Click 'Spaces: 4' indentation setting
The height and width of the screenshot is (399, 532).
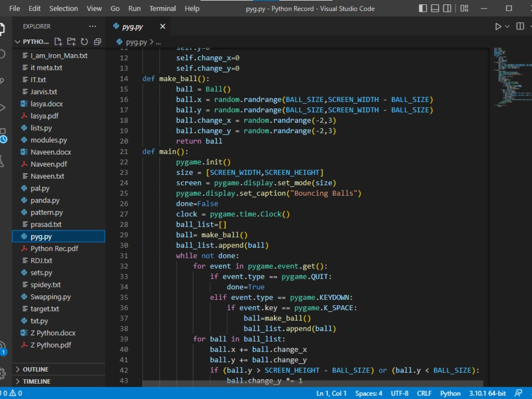pyautogui.click(x=369, y=393)
